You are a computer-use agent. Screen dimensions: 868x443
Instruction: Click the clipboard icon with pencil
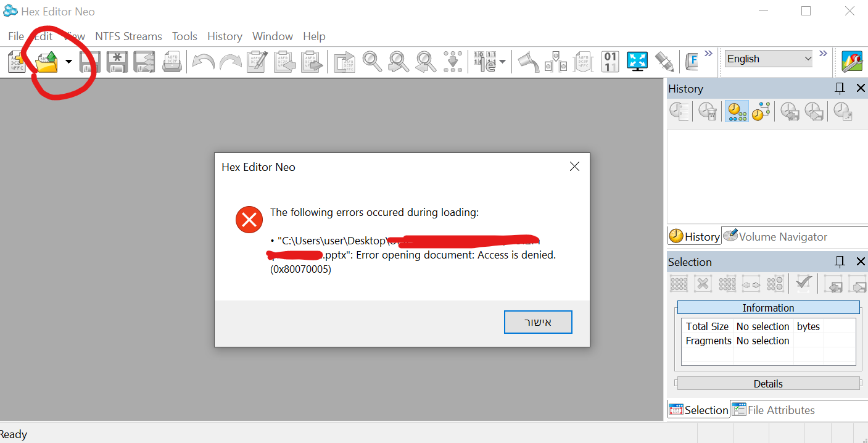[257, 62]
